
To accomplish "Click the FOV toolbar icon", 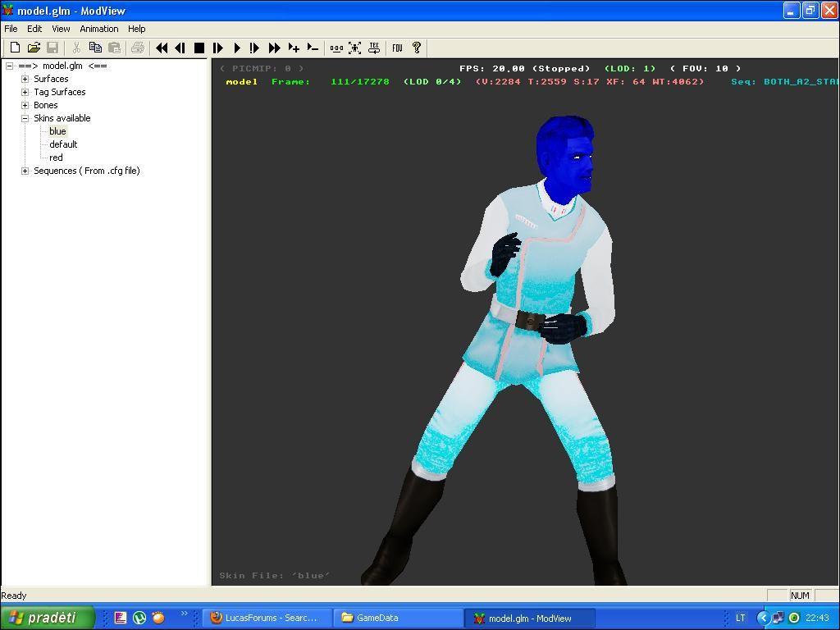I will (x=397, y=48).
